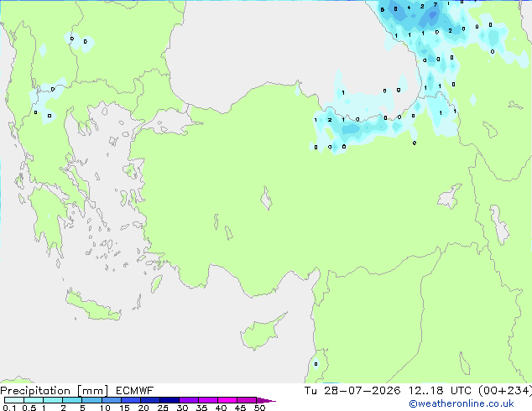Click the 25–30 mm dark navy swatch
Image resolution: width=532 pixels, height=411 pixels.
[x=169, y=400]
